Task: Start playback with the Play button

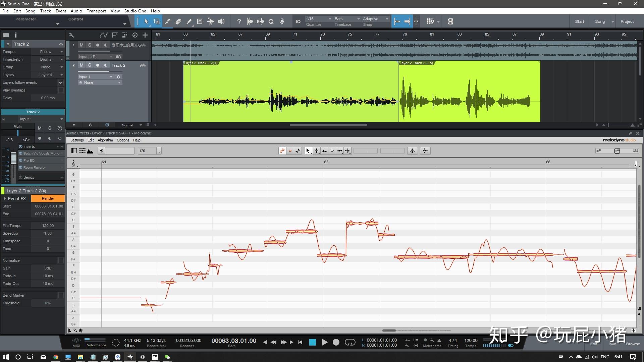Action: (x=324, y=342)
